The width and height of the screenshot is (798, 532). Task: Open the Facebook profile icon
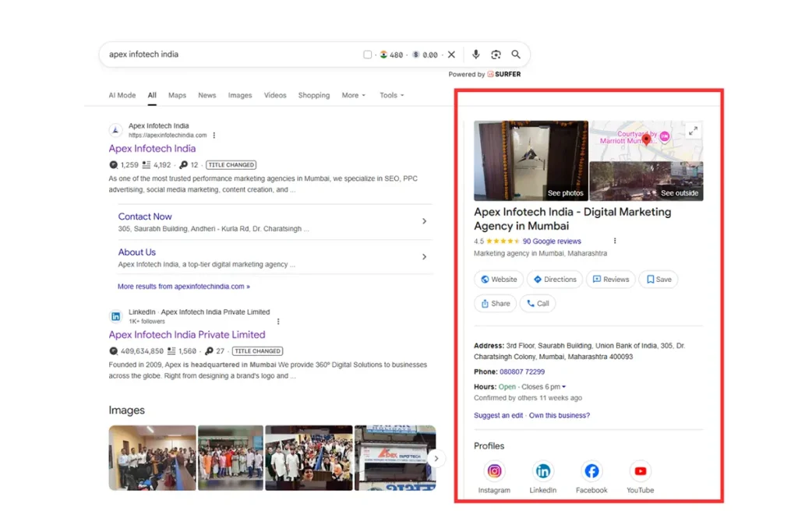click(591, 471)
